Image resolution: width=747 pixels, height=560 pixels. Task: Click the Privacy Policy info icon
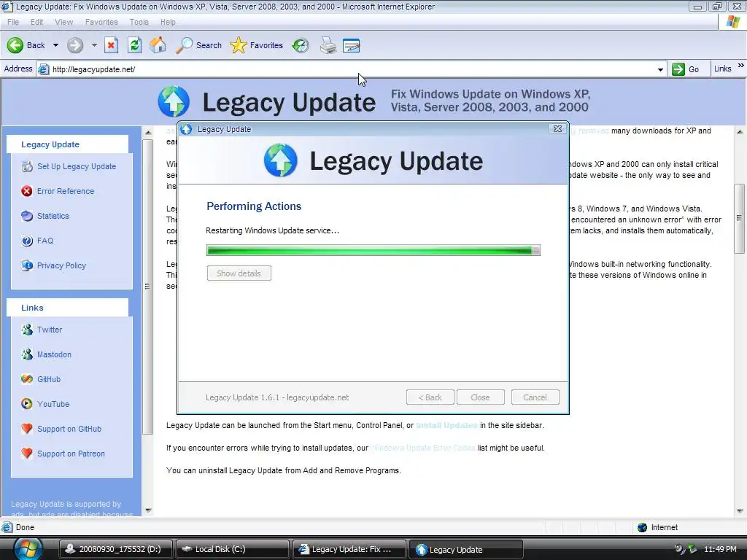[27, 265]
